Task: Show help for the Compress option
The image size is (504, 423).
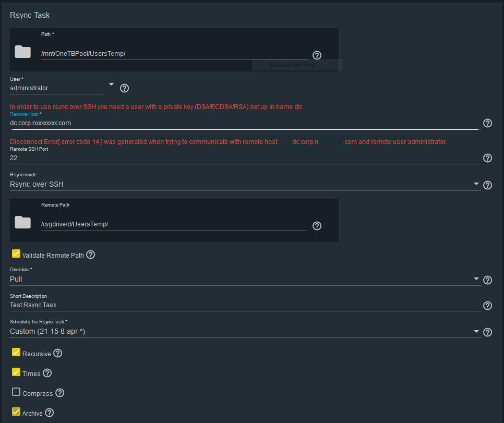Action: click(x=60, y=393)
